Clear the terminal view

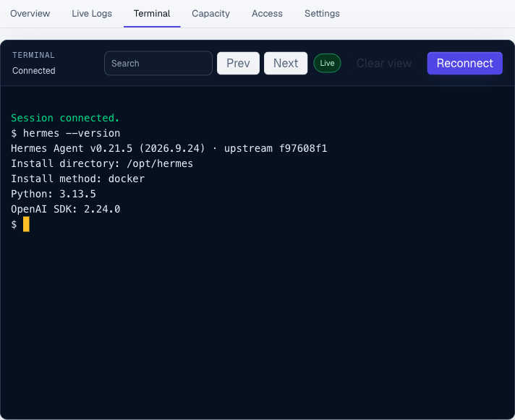pyautogui.click(x=384, y=64)
